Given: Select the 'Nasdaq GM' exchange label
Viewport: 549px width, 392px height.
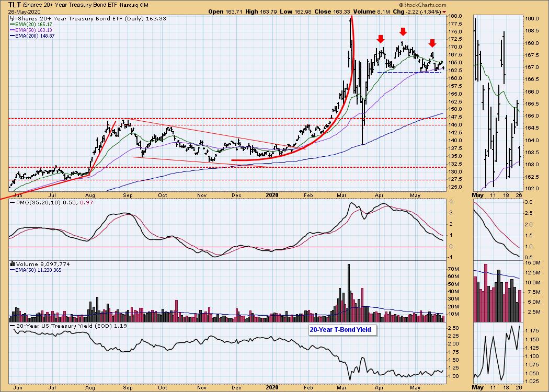Looking at the screenshot, I should click(x=134, y=5).
